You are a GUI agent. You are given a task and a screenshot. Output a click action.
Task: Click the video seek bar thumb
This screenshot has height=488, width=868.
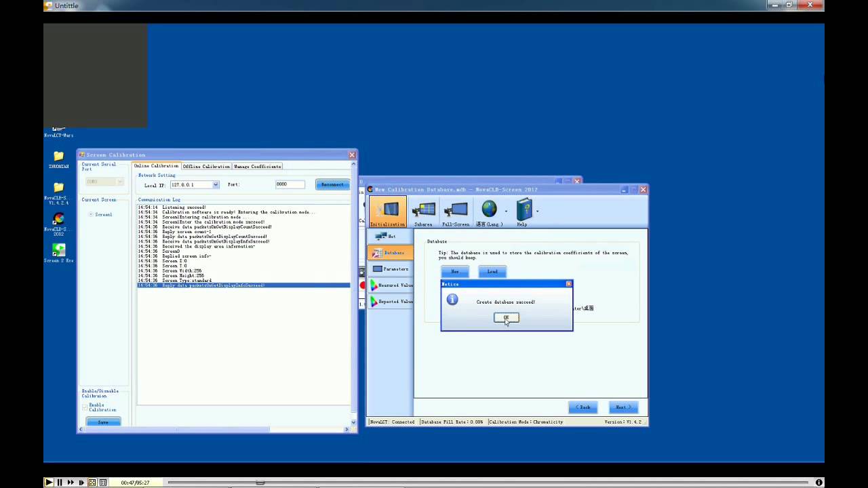(260, 483)
